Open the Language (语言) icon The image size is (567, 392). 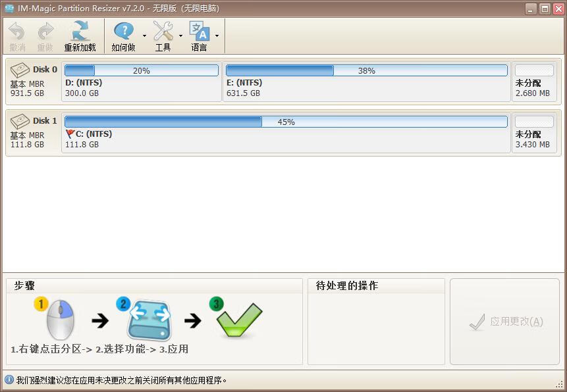click(200, 31)
